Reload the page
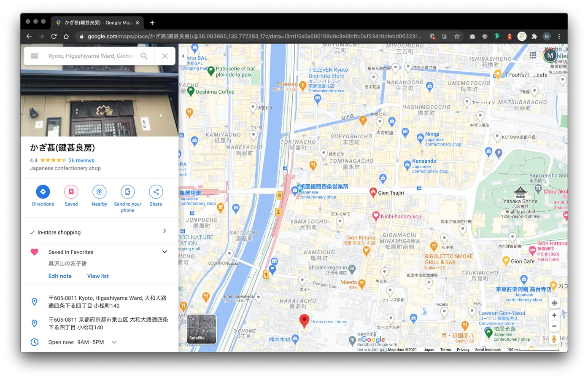588x379 pixels. 54,36
